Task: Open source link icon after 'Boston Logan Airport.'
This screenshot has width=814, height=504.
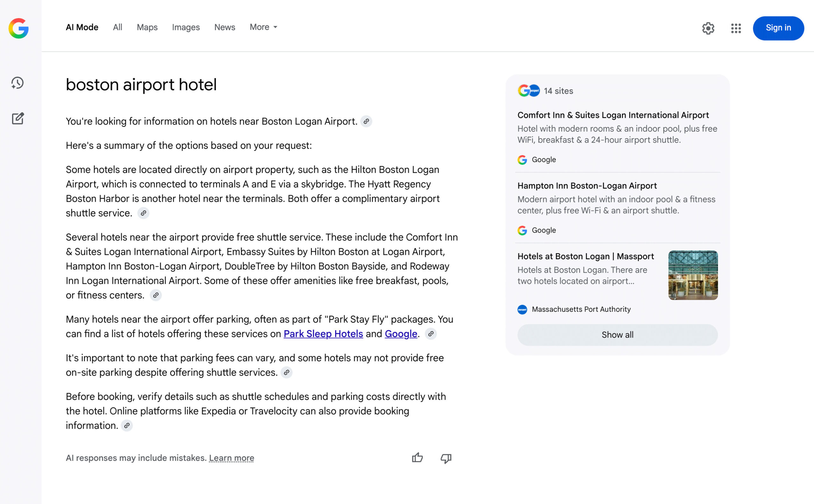Action: (x=366, y=121)
